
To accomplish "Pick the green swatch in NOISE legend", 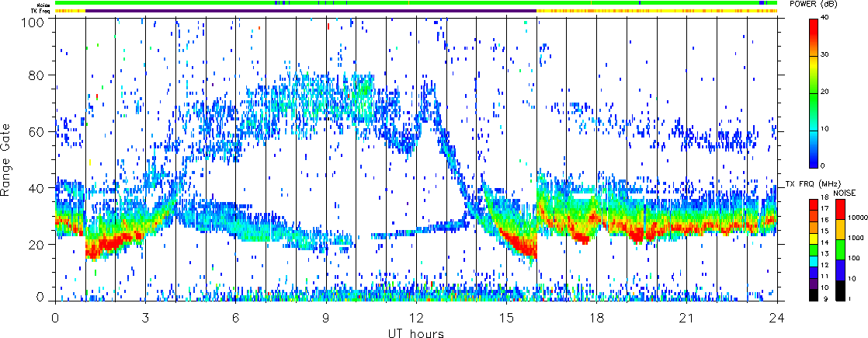I will (x=840, y=249).
